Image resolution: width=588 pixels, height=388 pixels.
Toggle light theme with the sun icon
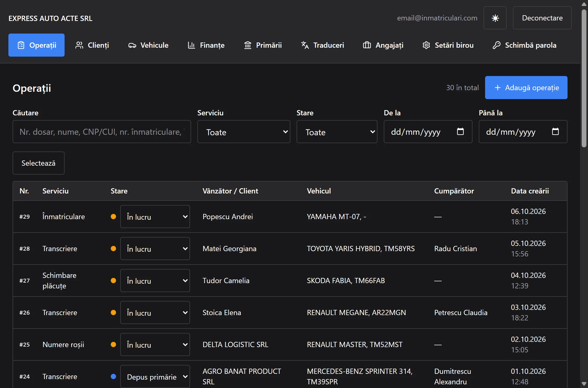495,18
